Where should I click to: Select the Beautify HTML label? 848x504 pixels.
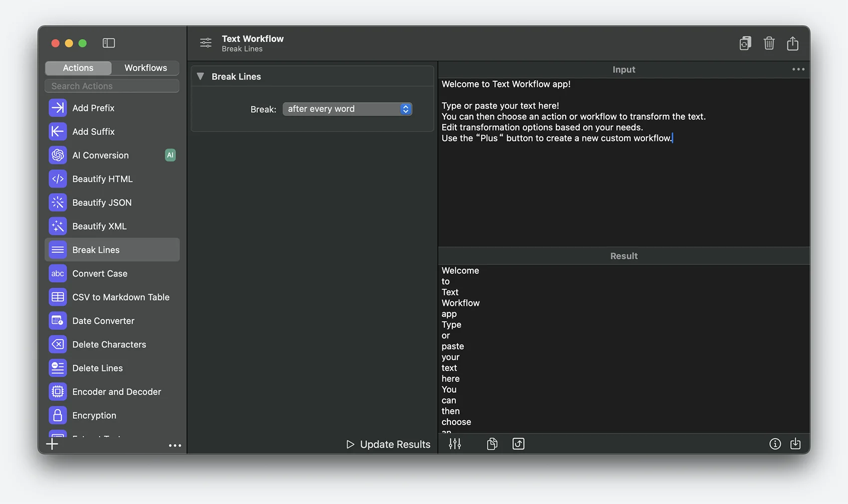pos(102,179)
